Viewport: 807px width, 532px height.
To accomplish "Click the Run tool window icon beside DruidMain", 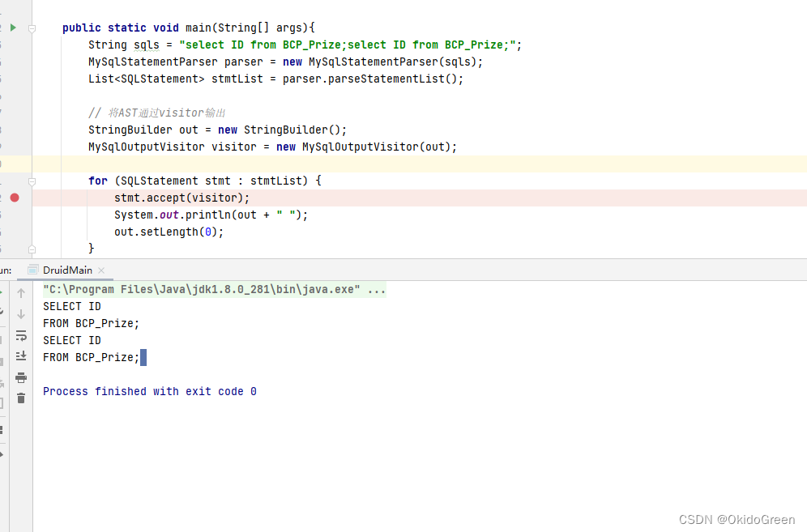I will coord(32,270).
